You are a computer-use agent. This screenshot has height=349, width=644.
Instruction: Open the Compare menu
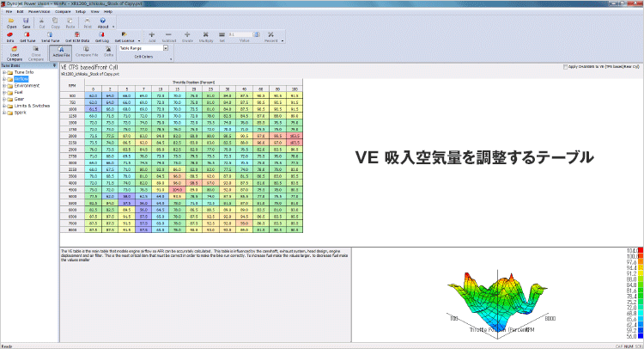[x=63, y=11]
